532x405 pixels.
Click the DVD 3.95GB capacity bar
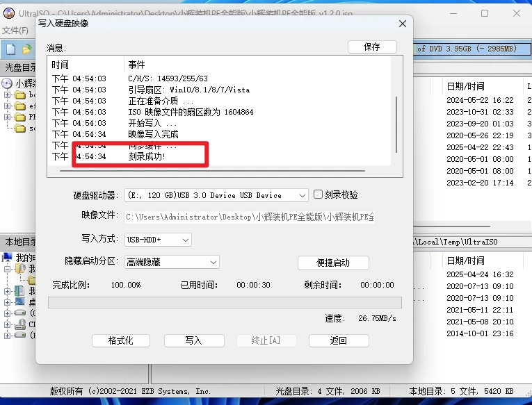[472, 49]
